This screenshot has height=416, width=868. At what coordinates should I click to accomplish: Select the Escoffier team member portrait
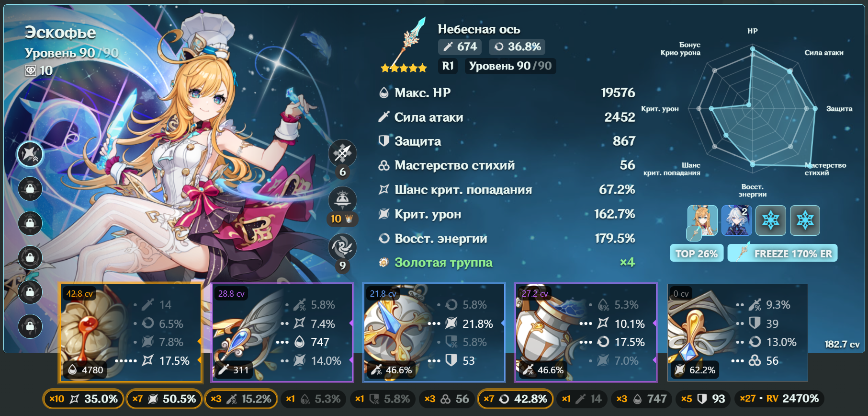tap(702, 220)
